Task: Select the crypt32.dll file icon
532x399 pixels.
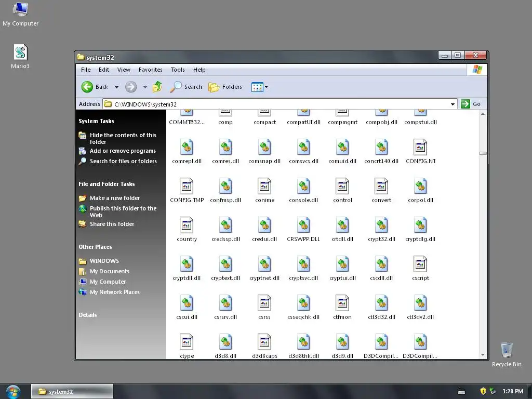Action: (381, 225)
